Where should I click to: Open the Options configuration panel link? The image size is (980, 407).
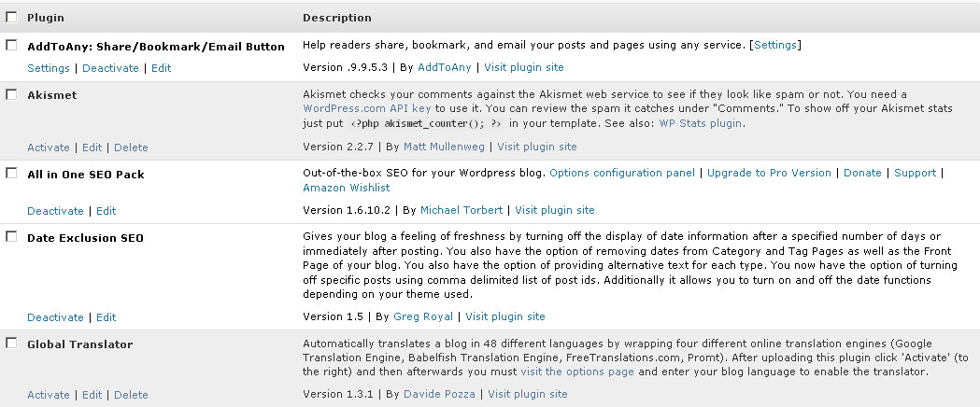(x=622, y=173)
